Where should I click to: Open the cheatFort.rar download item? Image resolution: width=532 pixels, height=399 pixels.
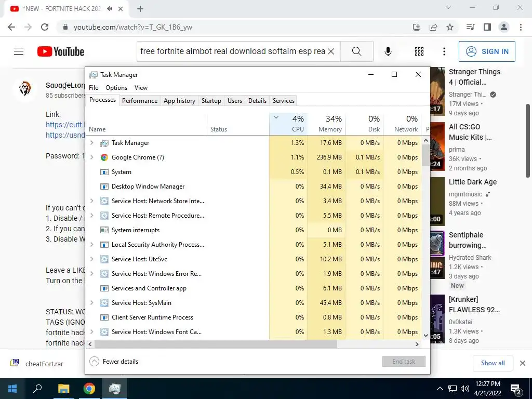click(x=37, y=363)
